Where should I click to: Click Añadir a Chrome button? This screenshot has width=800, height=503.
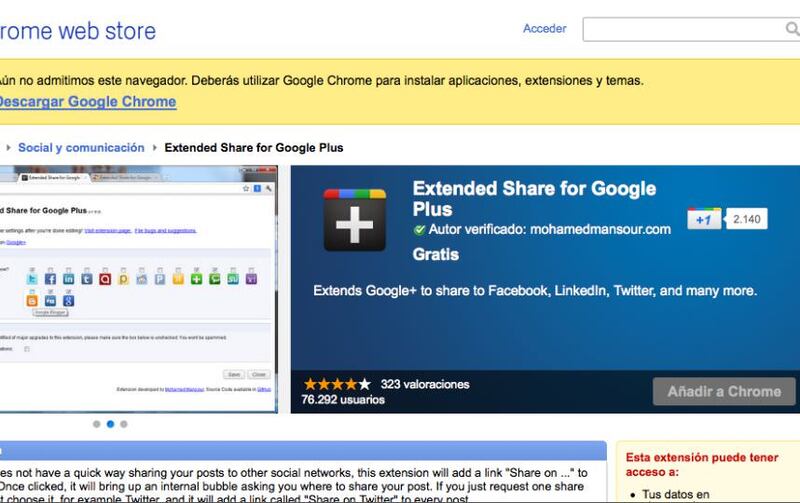coord(724,391)
